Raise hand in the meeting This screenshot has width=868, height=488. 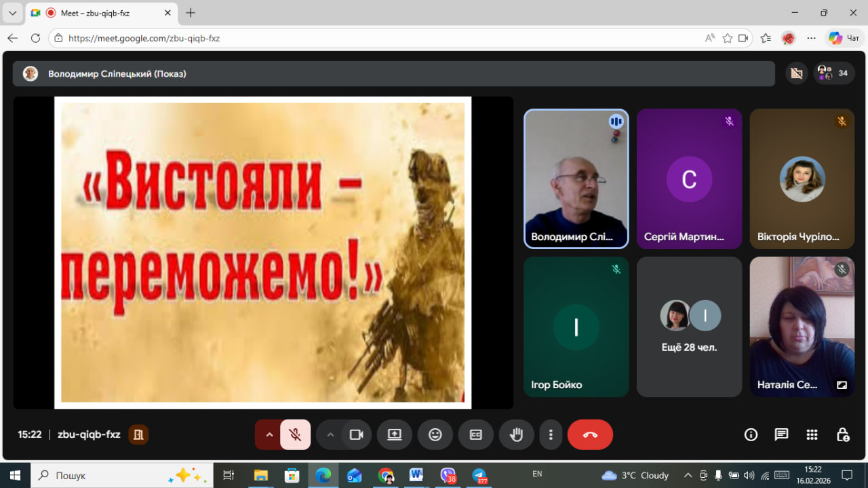coord(517,435)
